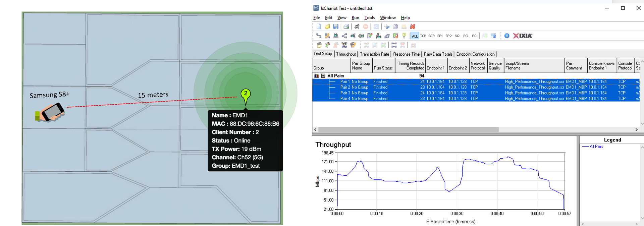Open the File menu
The height and width of the screenshot is (226, 644).
click(317, 18)
